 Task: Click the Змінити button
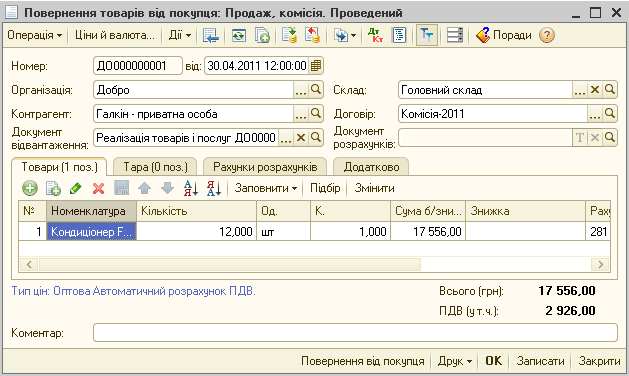(374, 188)
